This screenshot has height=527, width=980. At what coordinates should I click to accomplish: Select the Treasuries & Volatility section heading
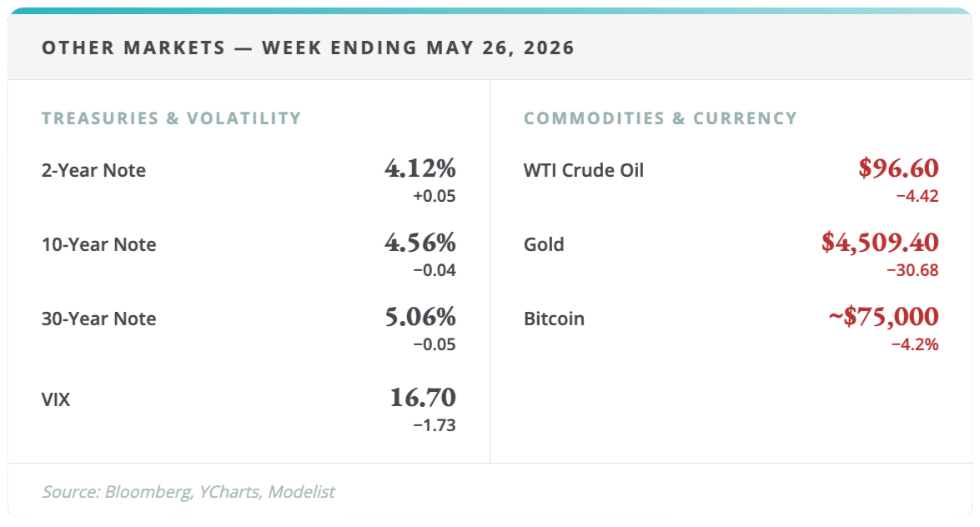pos(171,118)
